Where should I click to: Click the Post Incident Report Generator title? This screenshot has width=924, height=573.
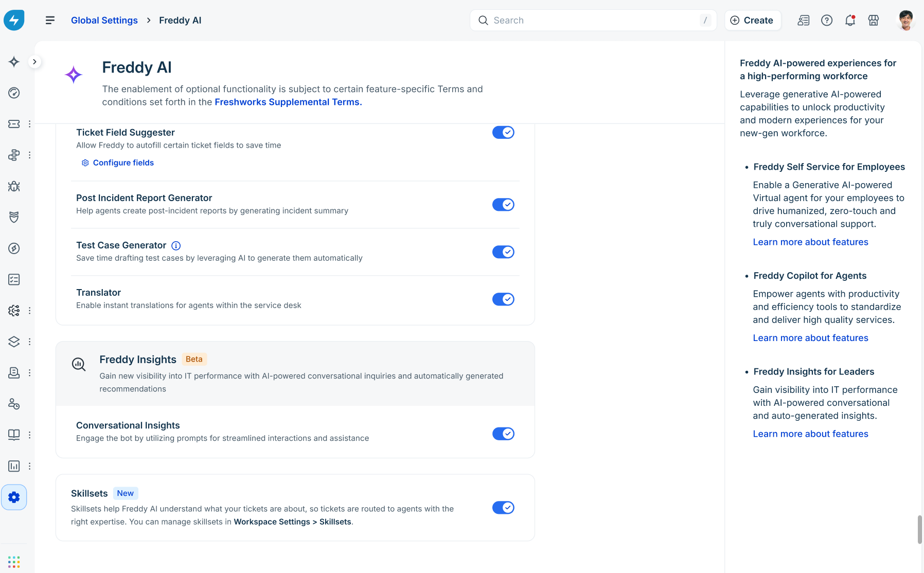144,198
